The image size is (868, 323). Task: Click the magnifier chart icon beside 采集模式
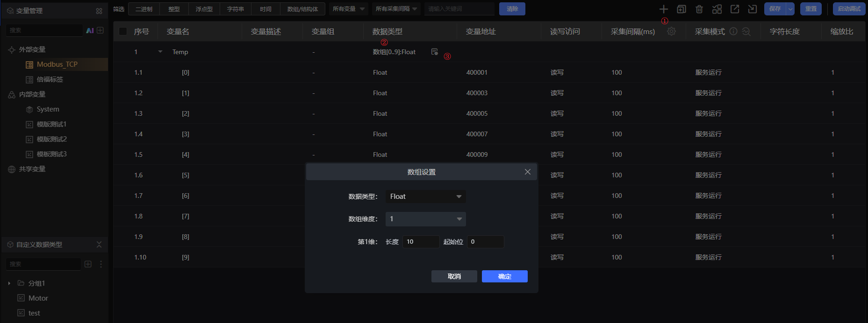click(x=746, y=31)
